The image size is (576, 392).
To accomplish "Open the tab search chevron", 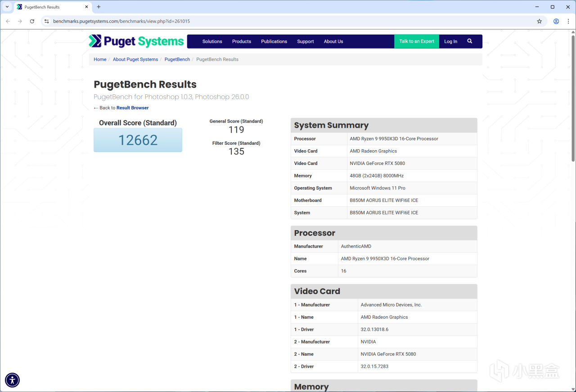I will click(x=7, y=7).
